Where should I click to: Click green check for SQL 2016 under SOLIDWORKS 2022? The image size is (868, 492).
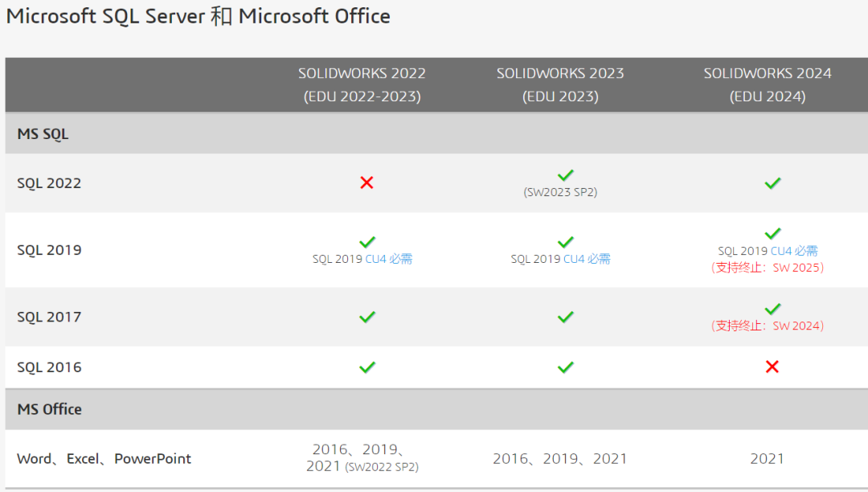point(367,367)
